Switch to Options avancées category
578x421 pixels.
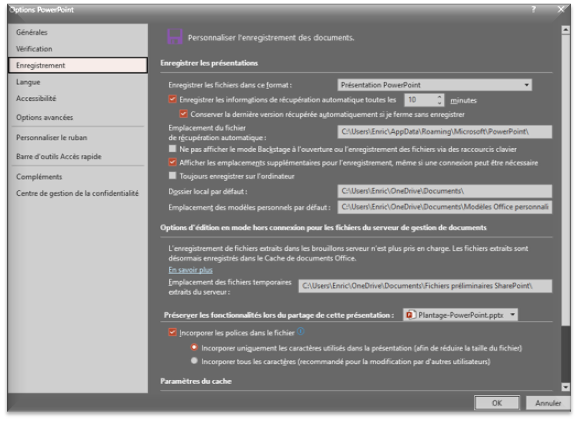(45, 117)
